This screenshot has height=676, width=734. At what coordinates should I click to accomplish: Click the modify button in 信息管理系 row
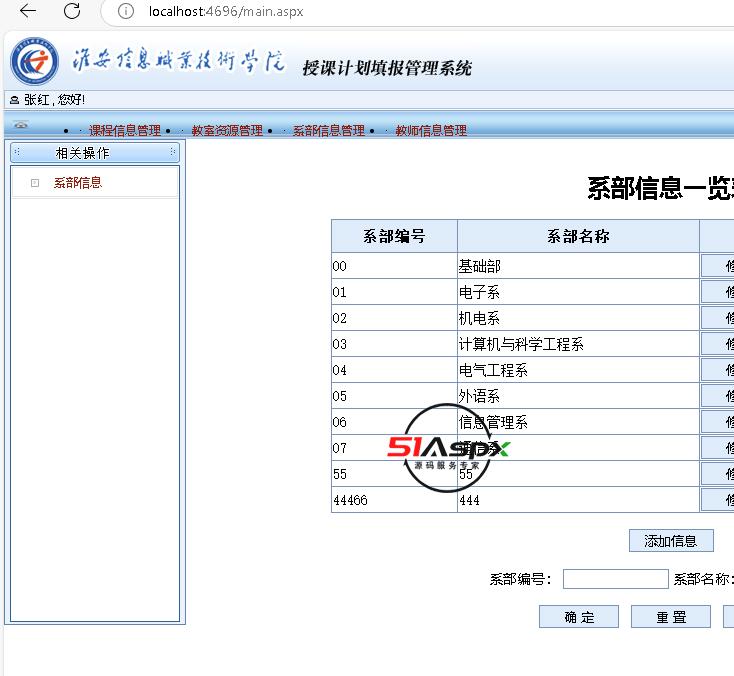718,422
